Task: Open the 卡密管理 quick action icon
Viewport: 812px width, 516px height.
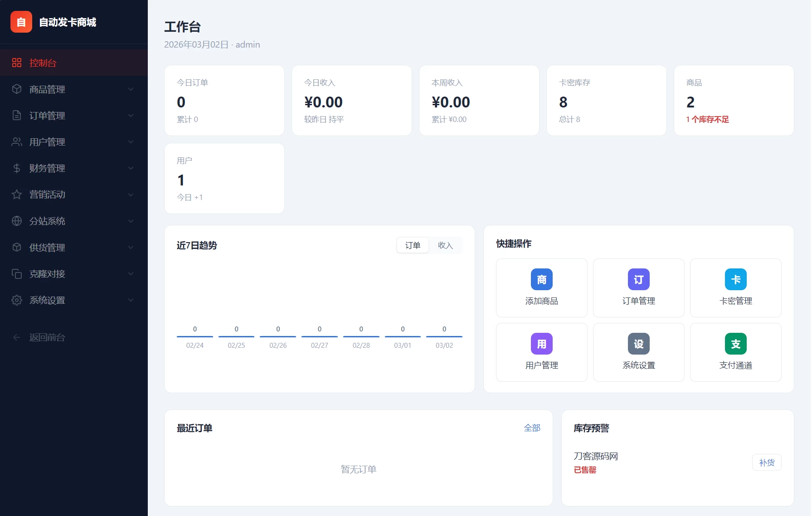Action: [735, 279]
